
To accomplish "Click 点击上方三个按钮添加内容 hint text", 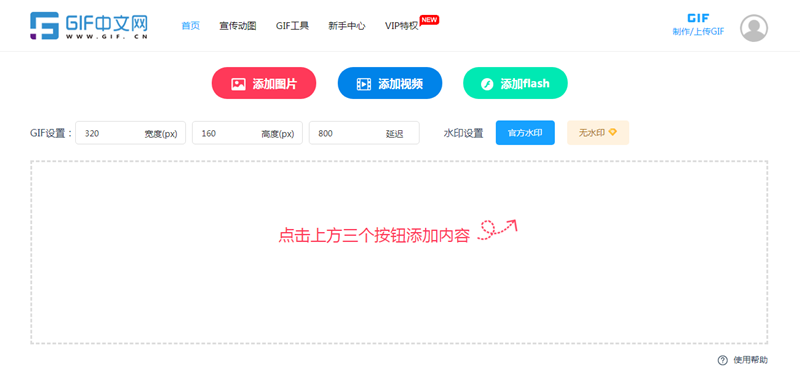I will (374, 236).
